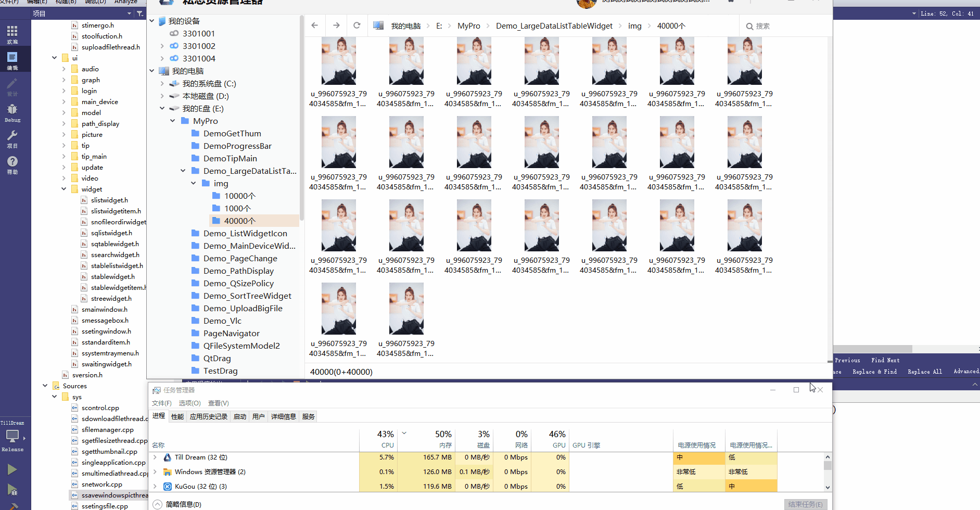Screen dimensions: 980x510
Task: Go forward with the file manager forward arrow
Action: (x=336, y=25)
